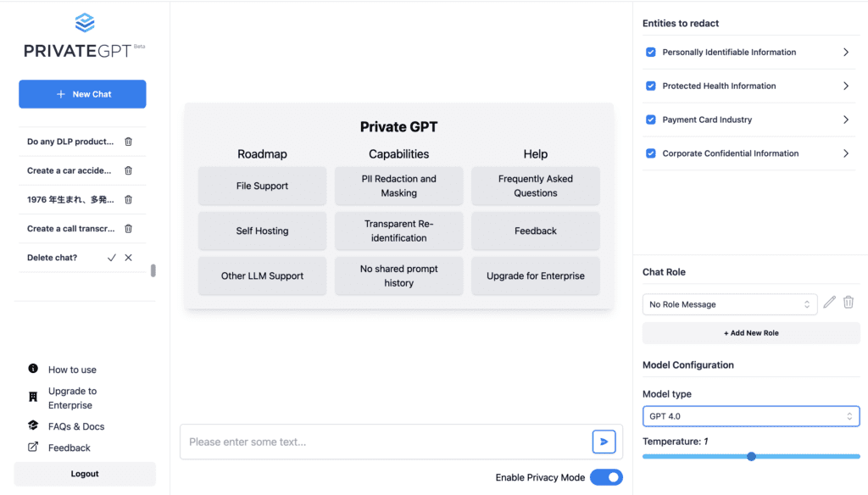Open Upgrade to Enterprise in sidebar
Screen dimensions: 868x495
73,398
